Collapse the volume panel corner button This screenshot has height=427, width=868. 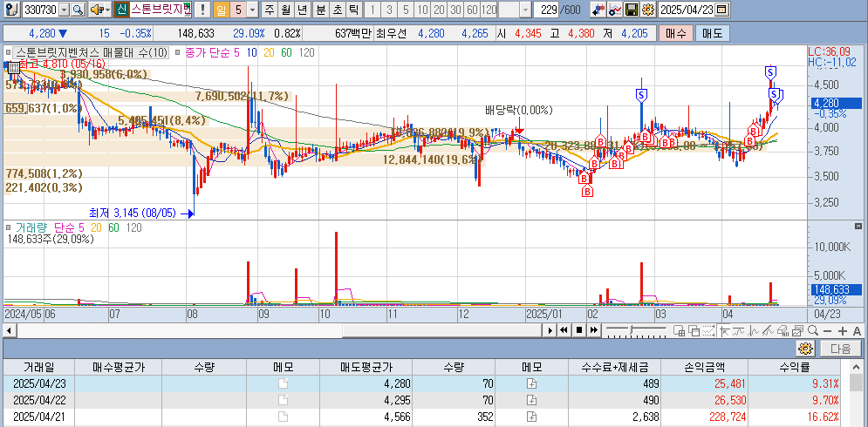[858, 226]
